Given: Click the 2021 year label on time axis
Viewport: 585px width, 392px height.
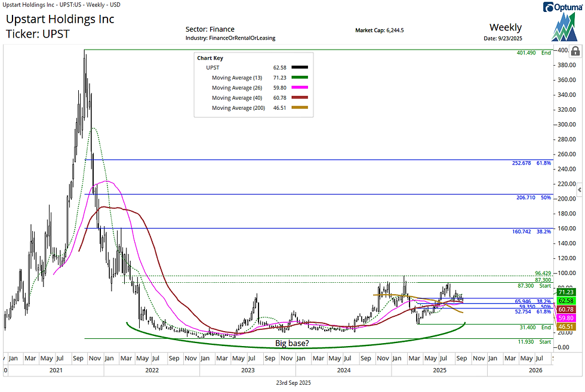Looking at the screenshot, I should tap(56, 370).
